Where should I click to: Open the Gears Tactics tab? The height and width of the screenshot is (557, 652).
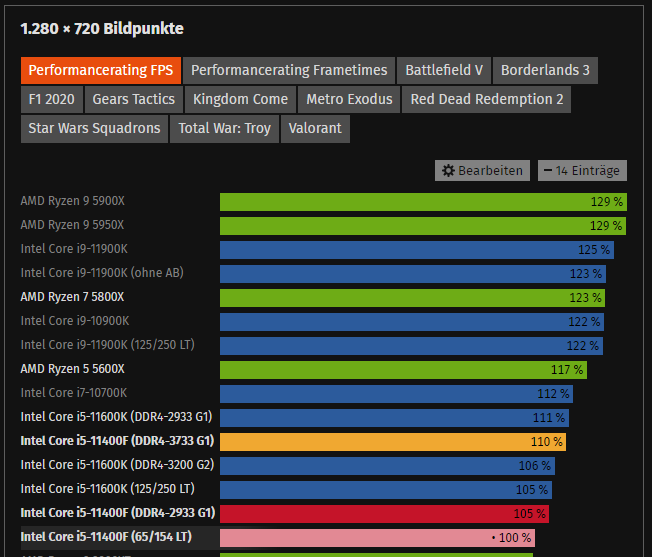[x=133, y=99]
